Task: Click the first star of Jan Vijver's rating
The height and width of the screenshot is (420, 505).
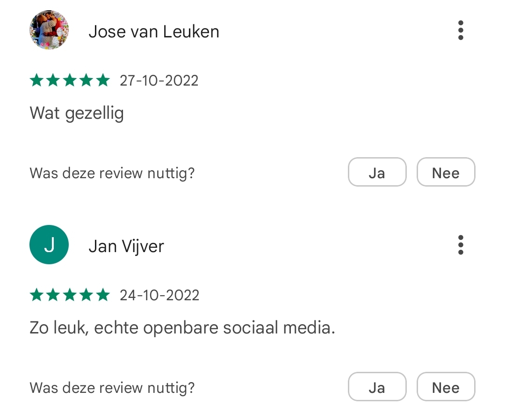Action: click(x=36, y=295)
